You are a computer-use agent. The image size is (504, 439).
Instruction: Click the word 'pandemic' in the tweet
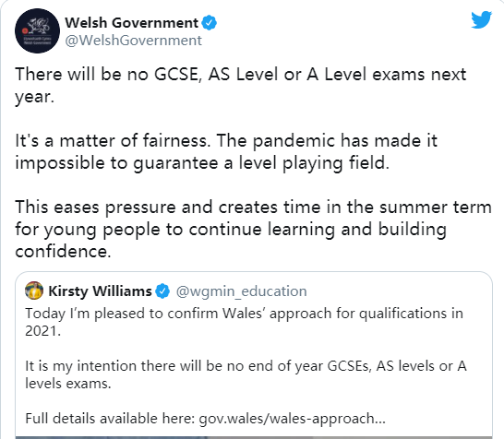(x=294, y=141)
